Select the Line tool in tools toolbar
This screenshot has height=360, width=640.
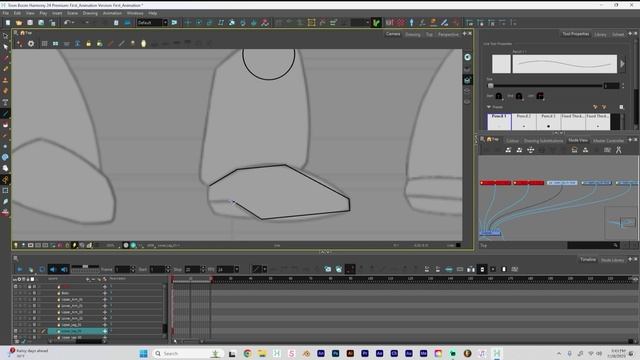pos(5,114)
